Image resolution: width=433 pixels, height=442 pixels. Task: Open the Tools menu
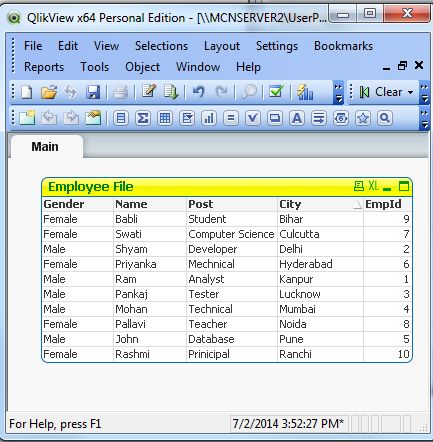[x=95, y=67]
